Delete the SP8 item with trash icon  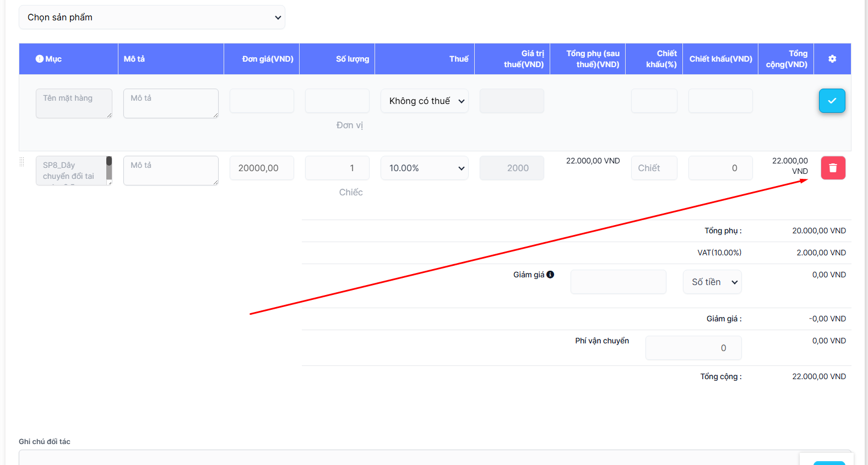coord(833,168)
